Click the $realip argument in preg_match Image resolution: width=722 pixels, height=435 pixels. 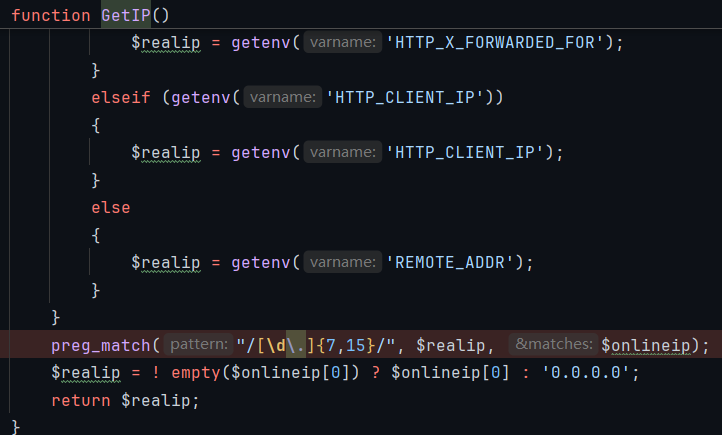click(x=450, y=345)
